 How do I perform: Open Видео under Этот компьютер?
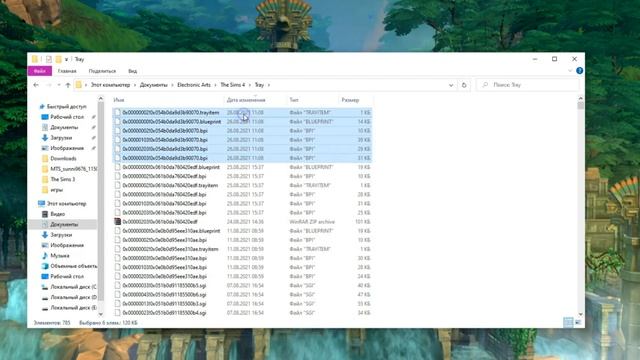[58, 214]
